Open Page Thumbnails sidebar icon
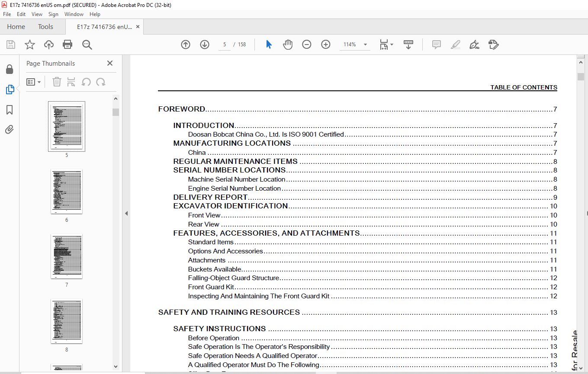The image size is (588, 374). click(10, 90)
